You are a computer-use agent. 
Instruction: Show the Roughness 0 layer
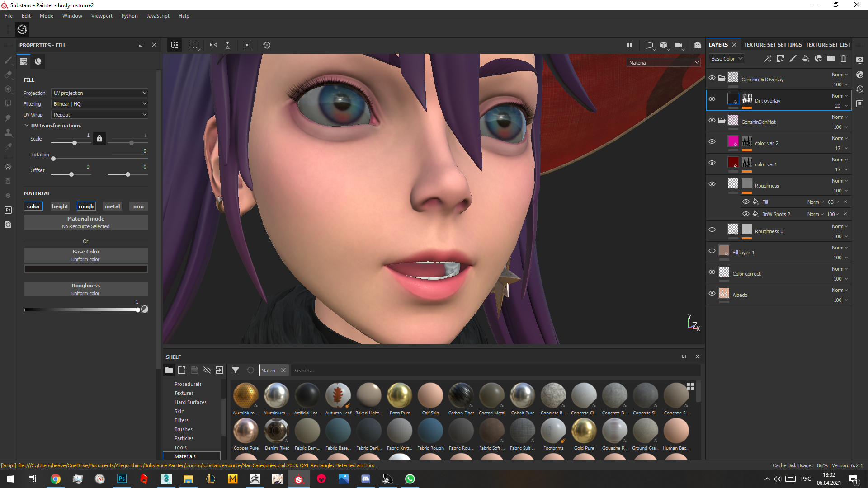tap(712, 230)
